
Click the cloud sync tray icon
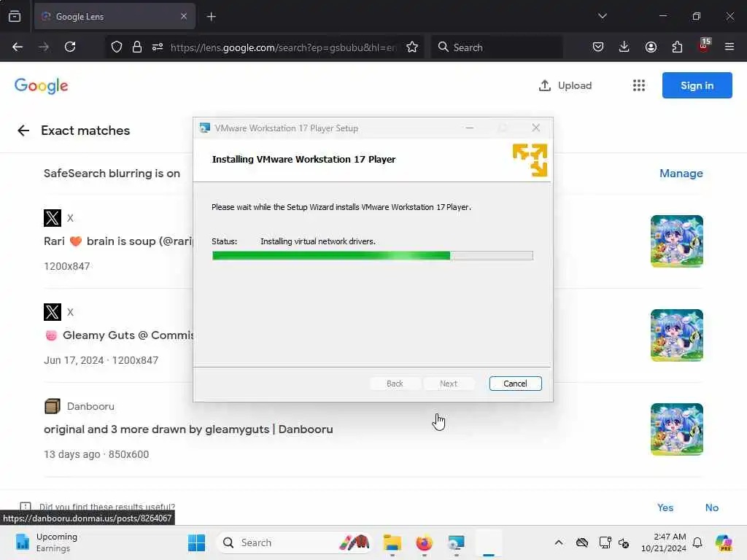coord(581,542)
